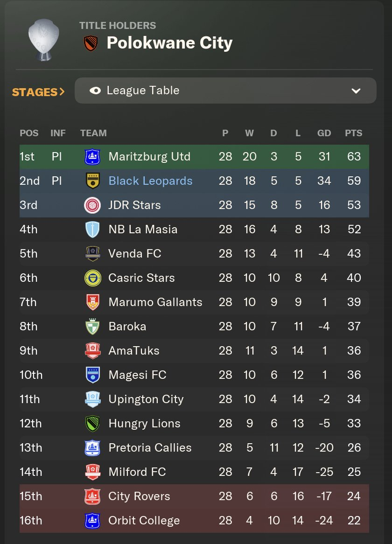Expand the League Table dropdown chevron

[x=356, y=91]
